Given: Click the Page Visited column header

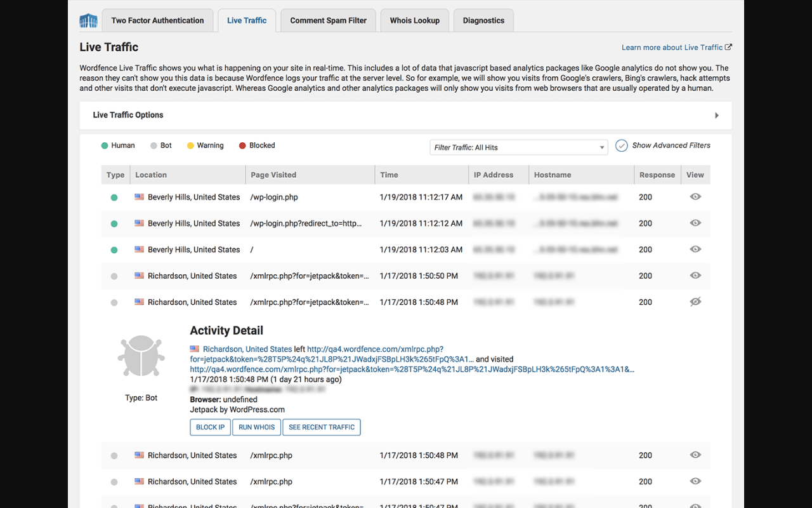Looking at the screenshot, I should (310, 175).
